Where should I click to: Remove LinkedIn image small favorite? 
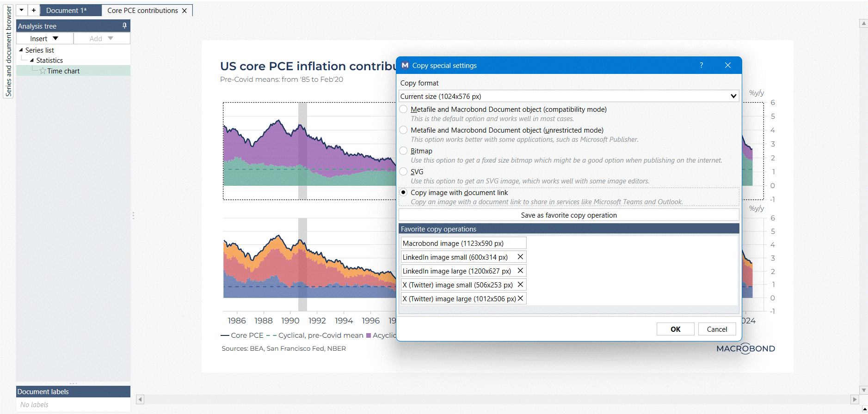[x=520, y=257]
